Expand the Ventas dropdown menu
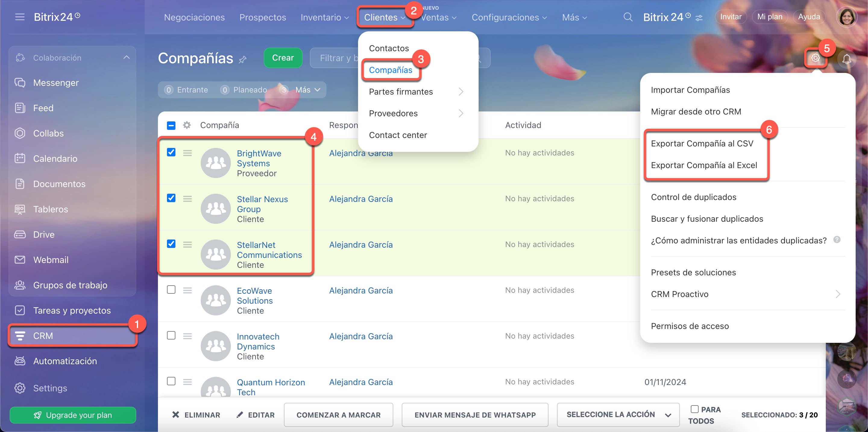This screenshot has width=868, height=432. 439,17
